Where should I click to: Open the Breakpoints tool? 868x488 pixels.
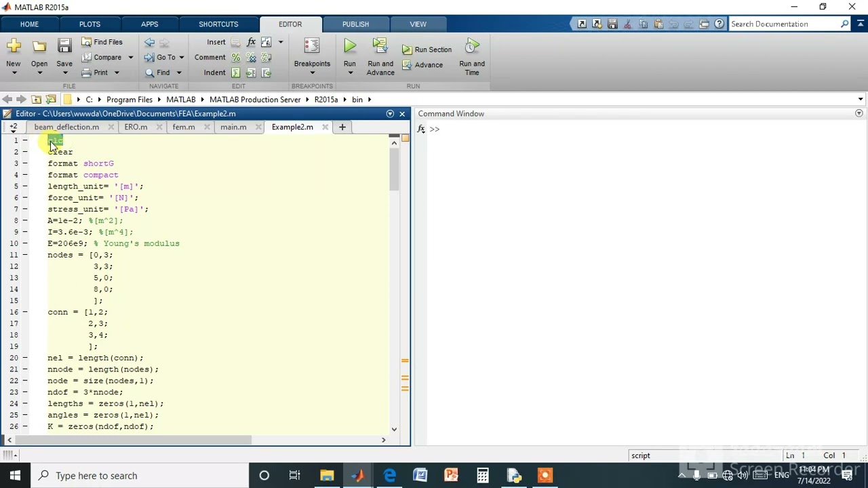(312, 54)
